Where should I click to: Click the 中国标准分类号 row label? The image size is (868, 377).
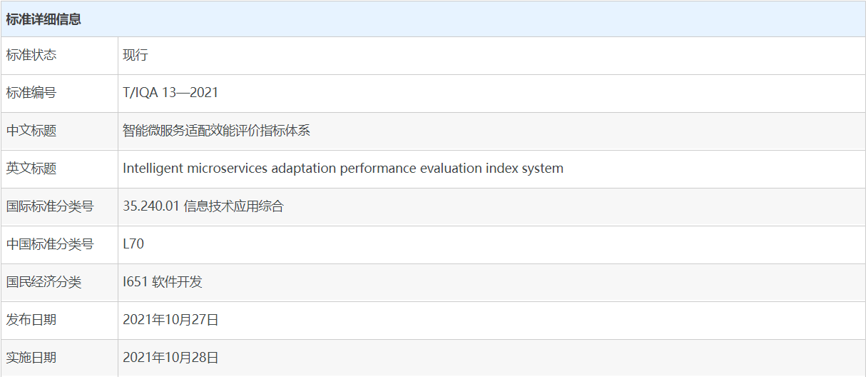[50, 244]
